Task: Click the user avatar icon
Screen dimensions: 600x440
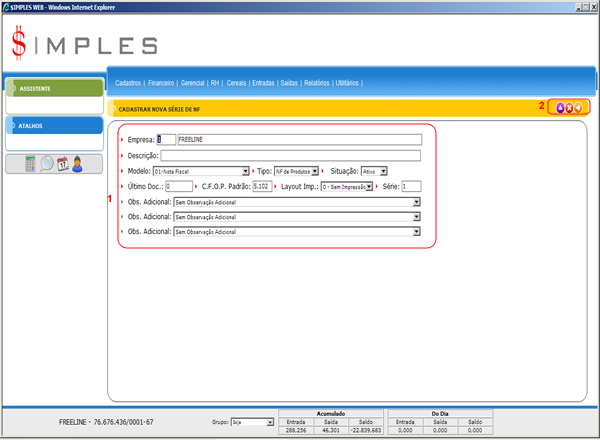Action: coord(77,164)
